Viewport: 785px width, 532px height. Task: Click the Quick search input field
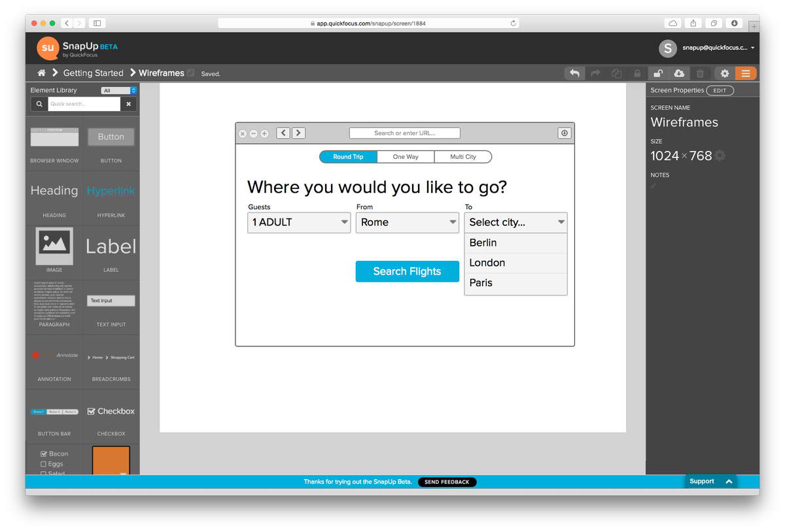click(84, 104)
